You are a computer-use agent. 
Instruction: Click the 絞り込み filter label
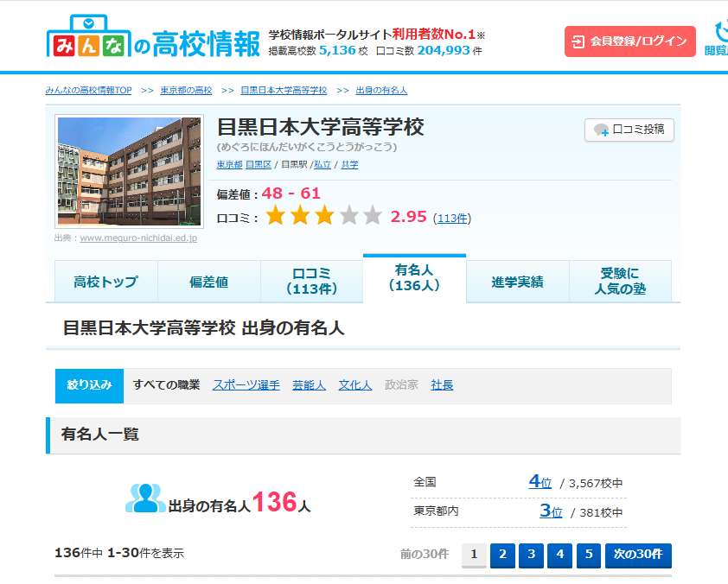click(x=89, y=385)
